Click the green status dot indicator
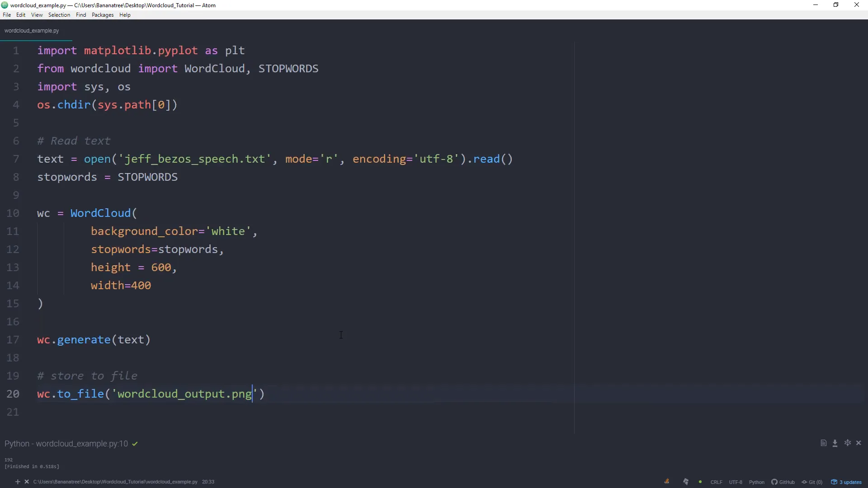 click(x=700, y=482)
